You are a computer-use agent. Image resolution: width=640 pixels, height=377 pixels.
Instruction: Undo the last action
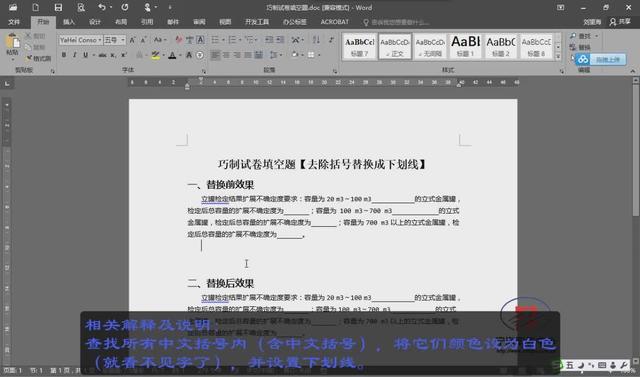102,7
